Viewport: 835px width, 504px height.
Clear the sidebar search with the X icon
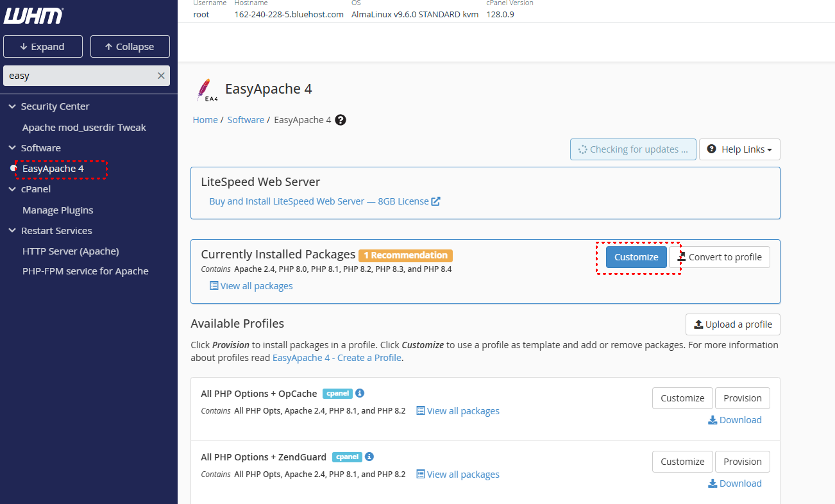[x=161, y=76]
